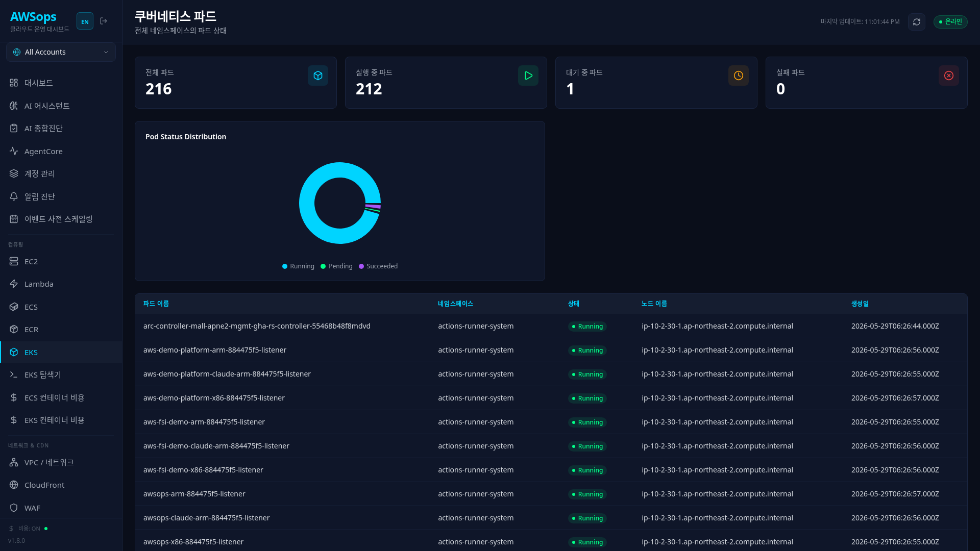The height and width of the screenshot is (551, 980).
Task: Click the X icon on 실패 파드 card
Action: pos(949,76)
